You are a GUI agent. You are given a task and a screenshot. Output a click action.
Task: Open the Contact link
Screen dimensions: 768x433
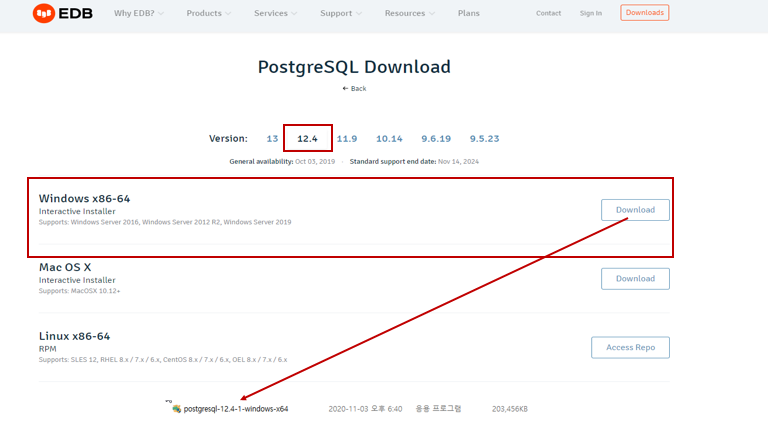[549, 13]
